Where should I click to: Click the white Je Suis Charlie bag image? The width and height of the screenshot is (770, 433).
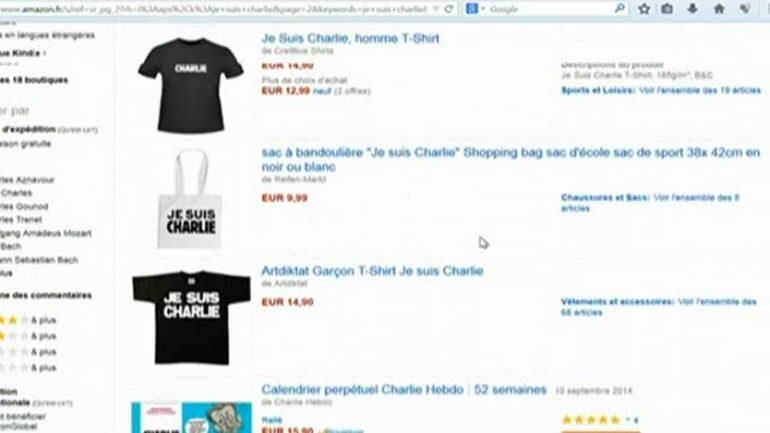190,199
